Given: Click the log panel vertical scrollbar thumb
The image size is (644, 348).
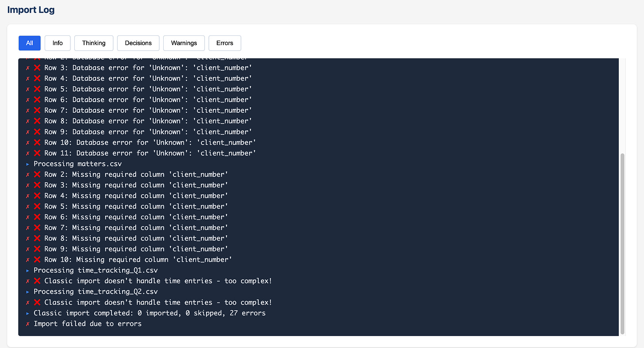Looking at the screenshot, I should coord(623,244).
